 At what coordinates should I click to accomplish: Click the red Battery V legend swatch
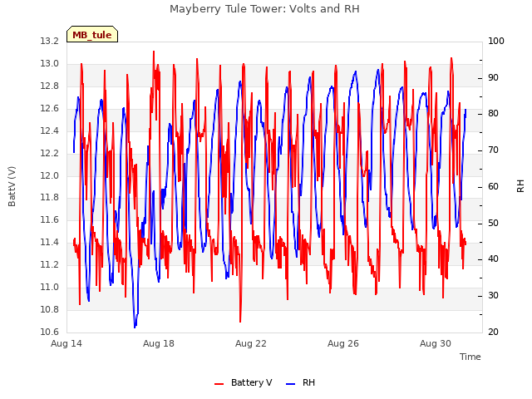pos(219,384)
